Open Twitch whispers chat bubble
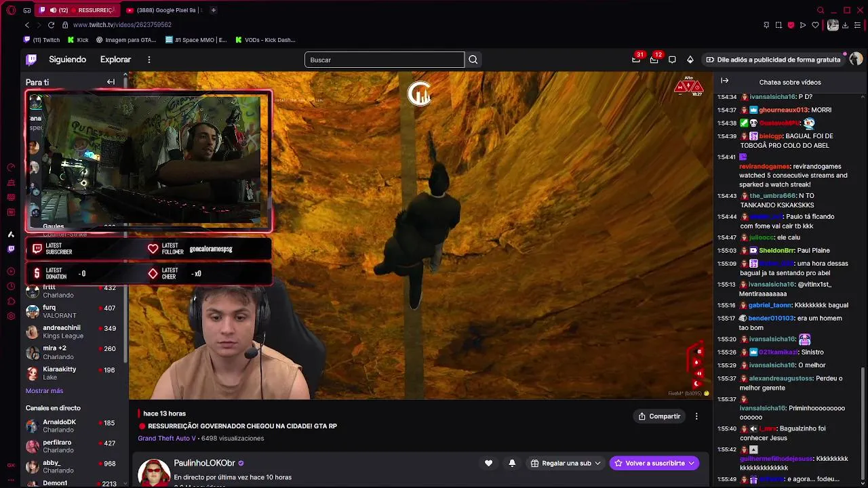Image resolution: width=868 pixels, height=488 pixels. tap(672, 60)
